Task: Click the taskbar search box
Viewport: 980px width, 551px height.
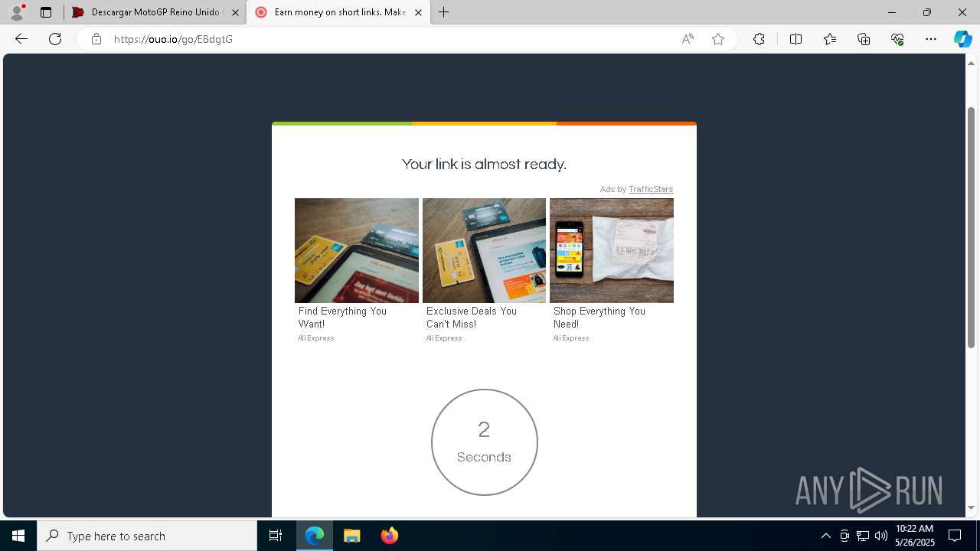Action: click(x=147, y=536)
